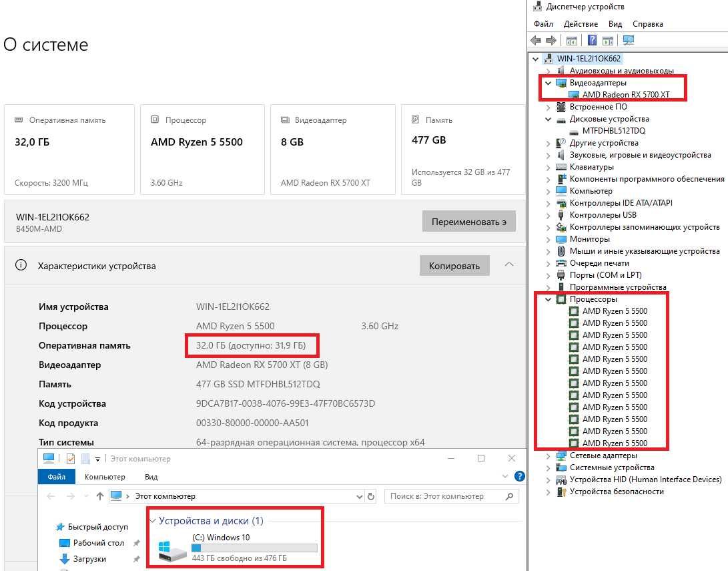Click the Системные устройства category icon

561,467
